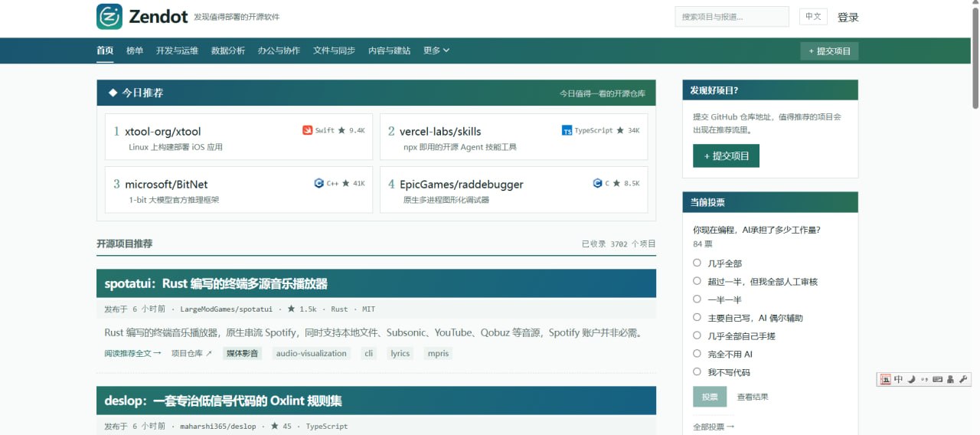Open the 办公与协作 category

(279, 51)
